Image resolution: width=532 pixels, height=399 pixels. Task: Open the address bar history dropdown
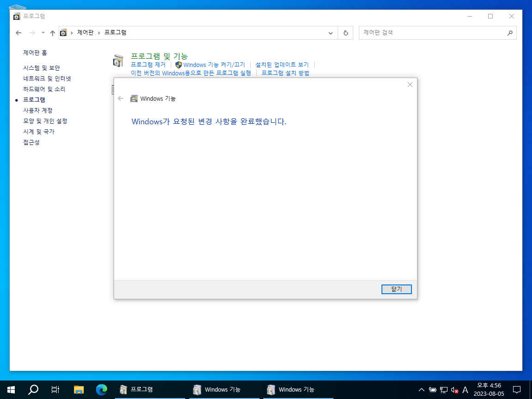click(331, 33)
